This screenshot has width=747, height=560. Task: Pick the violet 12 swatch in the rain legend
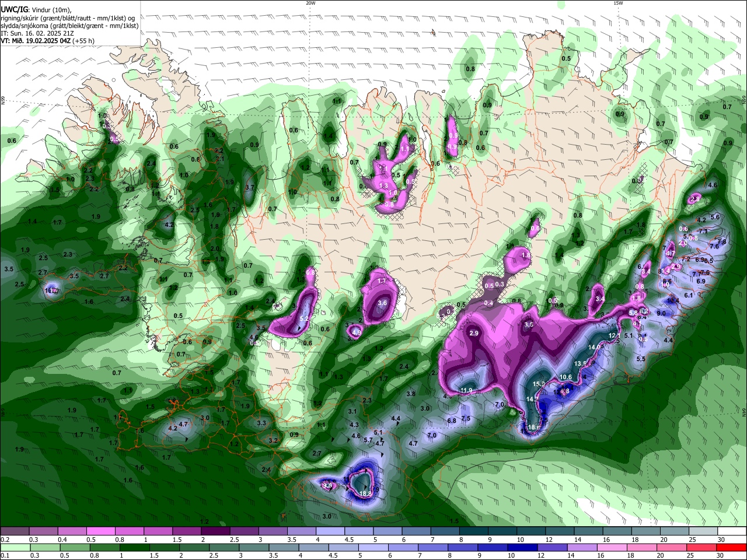coord(552,548)
